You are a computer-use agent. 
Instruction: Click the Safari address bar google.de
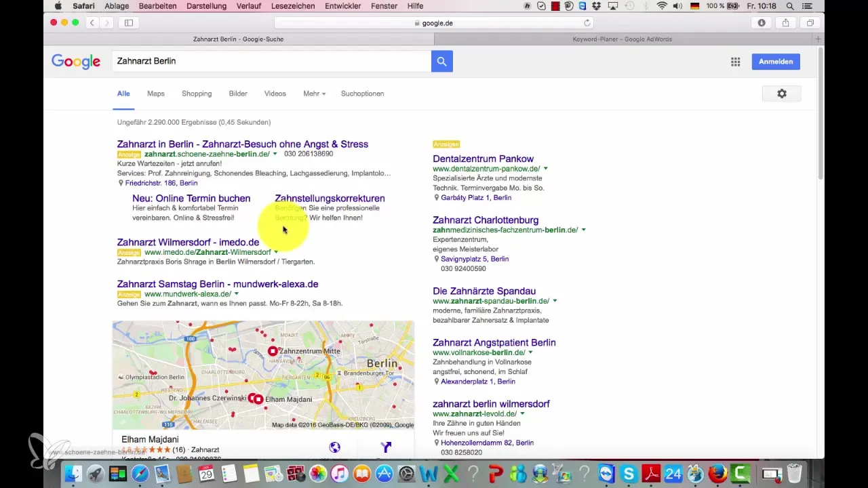click(434, 23)
